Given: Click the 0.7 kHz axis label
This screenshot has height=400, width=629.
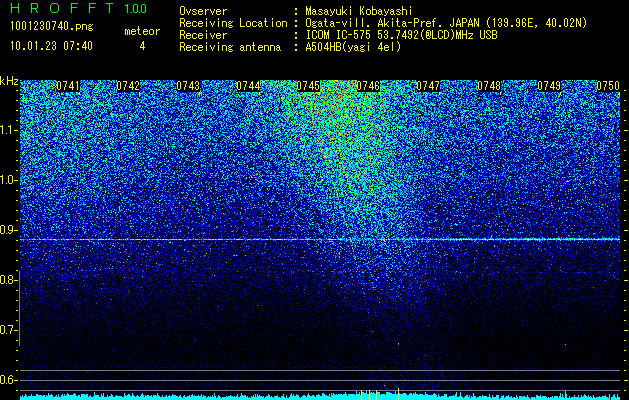Looking at the screenshot, I should 9,330.
